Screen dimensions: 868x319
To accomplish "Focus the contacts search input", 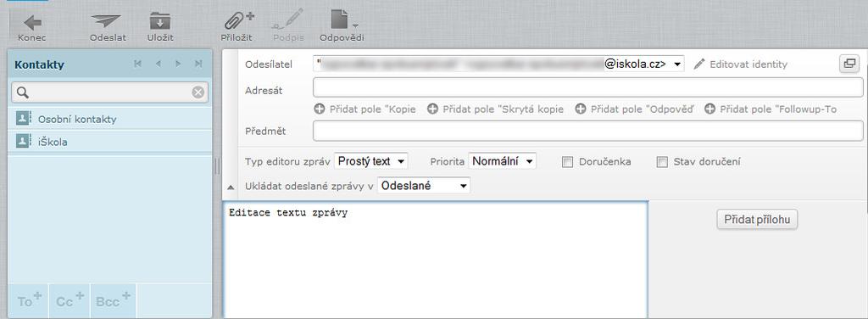I will pyautogui.click(x=109, y=92).
